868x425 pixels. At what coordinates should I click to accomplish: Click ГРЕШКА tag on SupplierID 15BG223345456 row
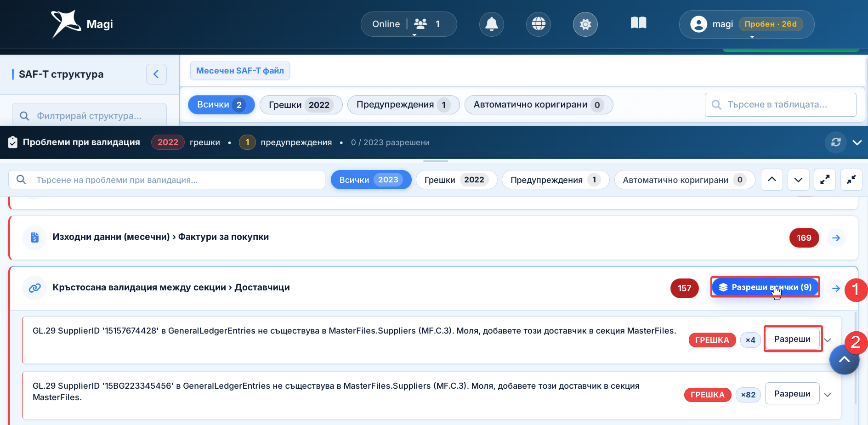point(708,395)
